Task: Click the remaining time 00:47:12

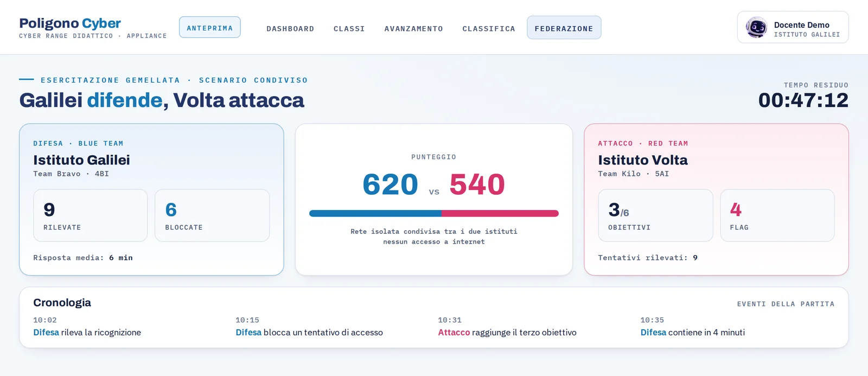Action: (x=803, y=100)
